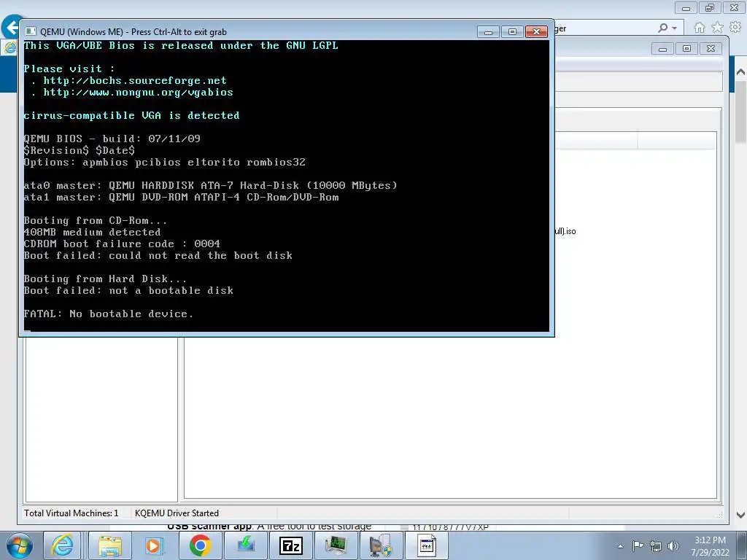Open the IE address search dropdown arrow
This screenshot has width=747, height=560.
coord(674,28)
